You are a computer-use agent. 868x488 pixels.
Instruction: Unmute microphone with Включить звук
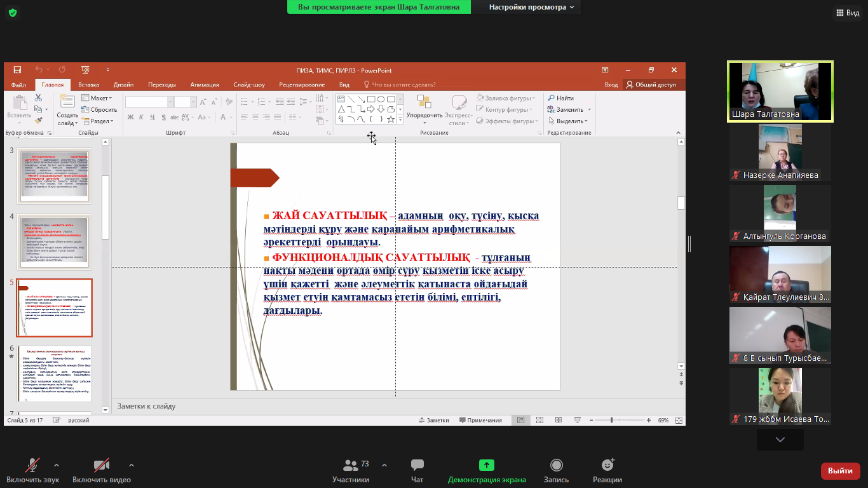coord(31,466)
